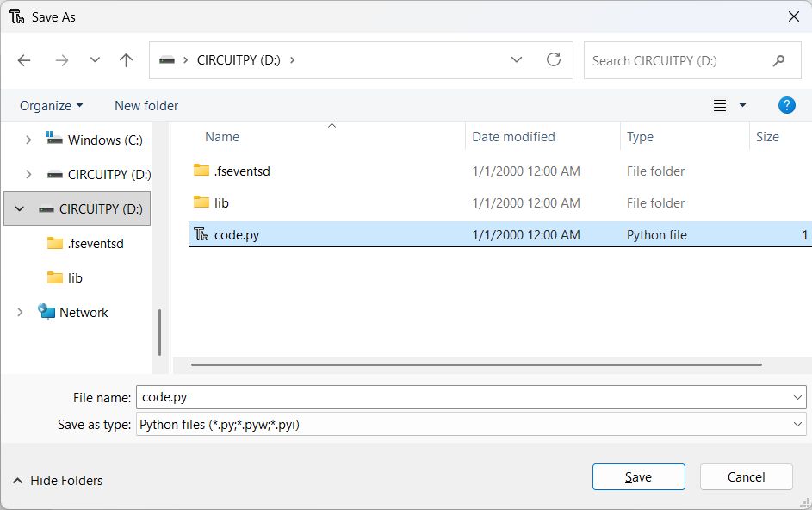Select Windows (C:) in navigation pane
This screenshot has width=812, height=510.
click(105, 140)
